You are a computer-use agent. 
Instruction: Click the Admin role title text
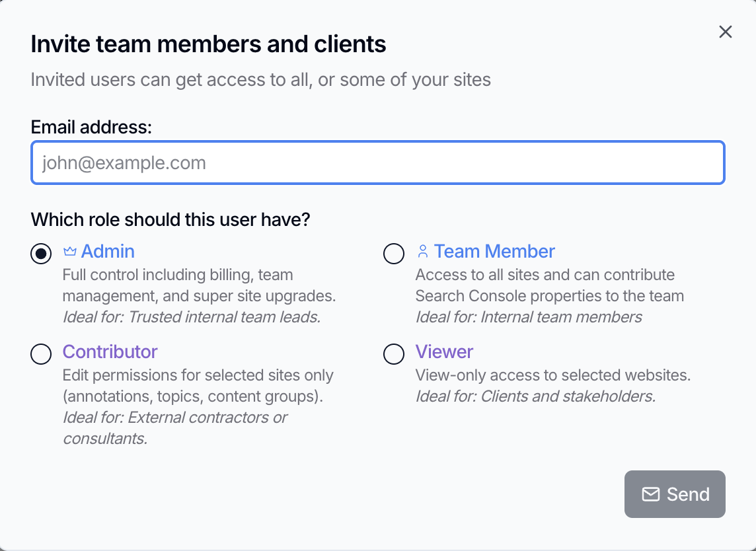point(108,252)
